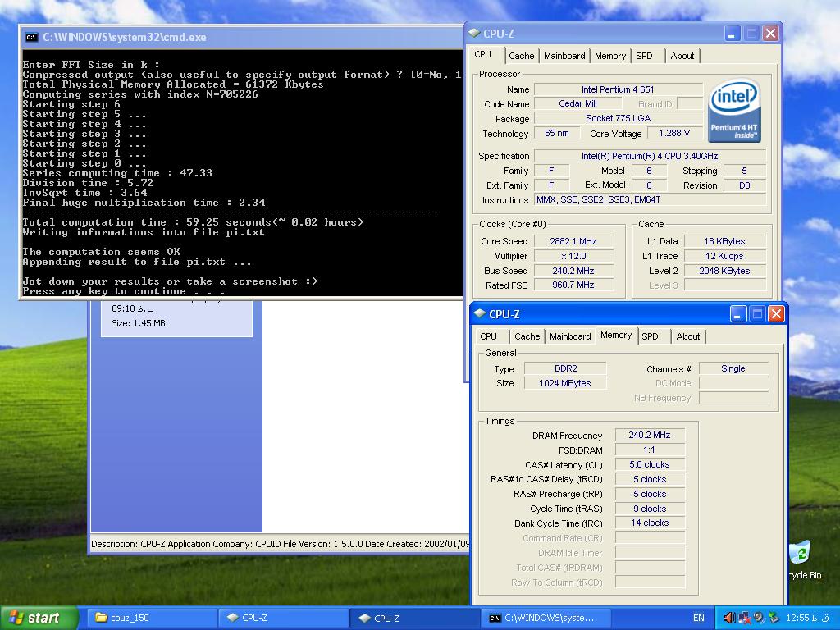
Task: Minimize the lower CPU-Z window
Action: tap(737, 314)
